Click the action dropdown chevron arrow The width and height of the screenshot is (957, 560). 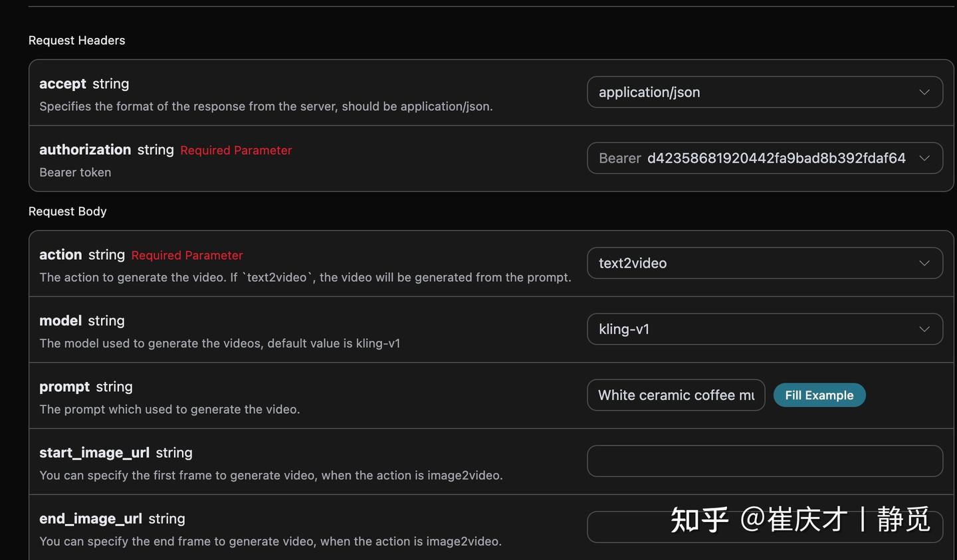click(924, 263)
